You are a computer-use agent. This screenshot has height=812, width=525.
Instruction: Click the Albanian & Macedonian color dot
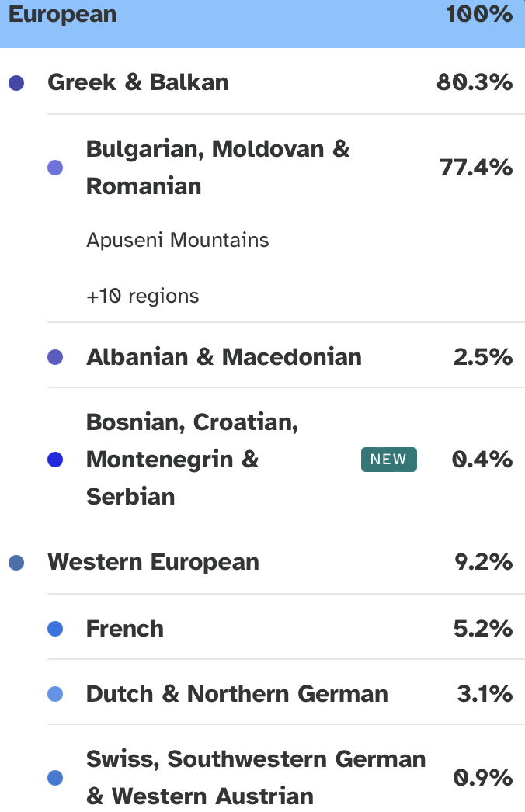[x=55, y=357]
